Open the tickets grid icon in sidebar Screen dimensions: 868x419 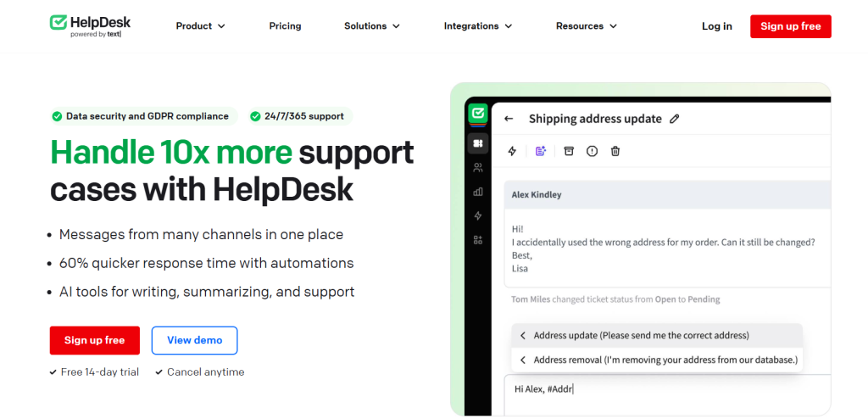(478, 143)
